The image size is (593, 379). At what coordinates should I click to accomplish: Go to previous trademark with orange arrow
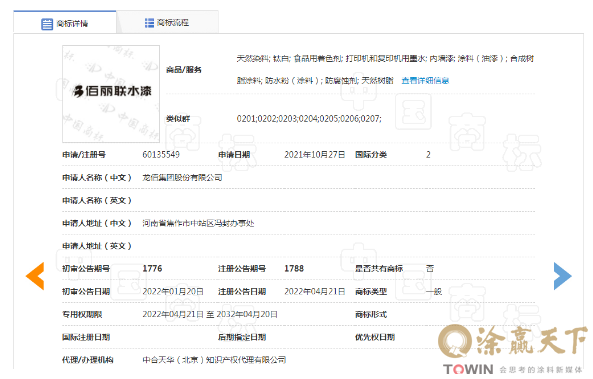(35, 276)
